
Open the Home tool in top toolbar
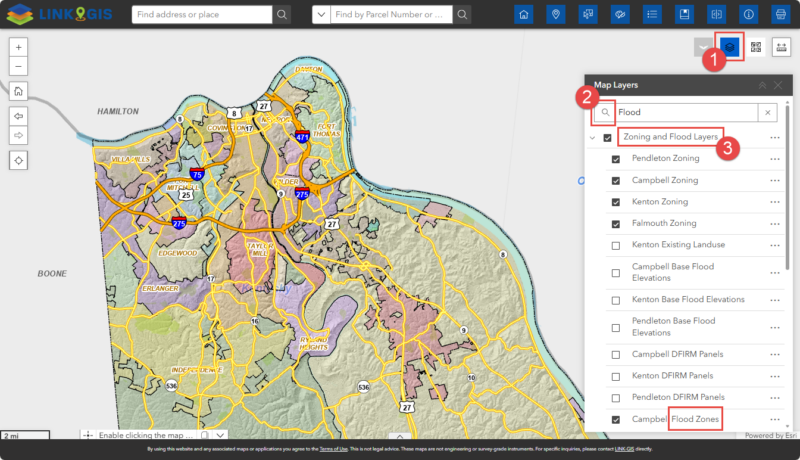tap(524, 14)
